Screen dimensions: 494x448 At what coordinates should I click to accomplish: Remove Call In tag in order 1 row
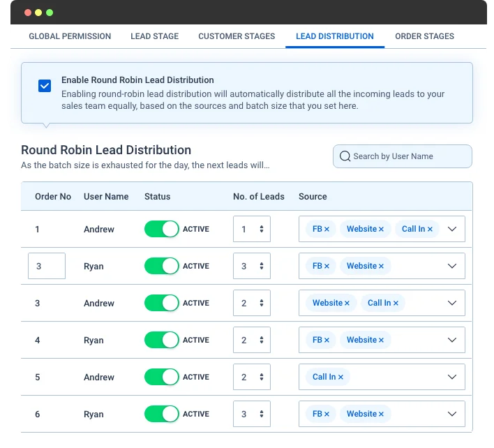point(430,229)
